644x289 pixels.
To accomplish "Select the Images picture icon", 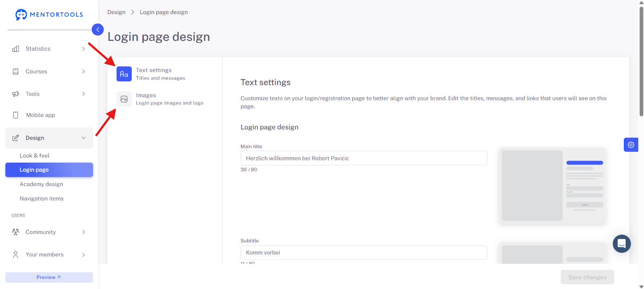I will point(124,99).
